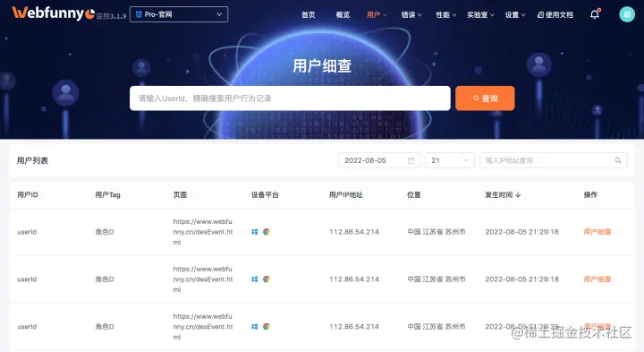Open 用户细查 for 21:29:16 row
644x352 pixels.
coord(597,232)
